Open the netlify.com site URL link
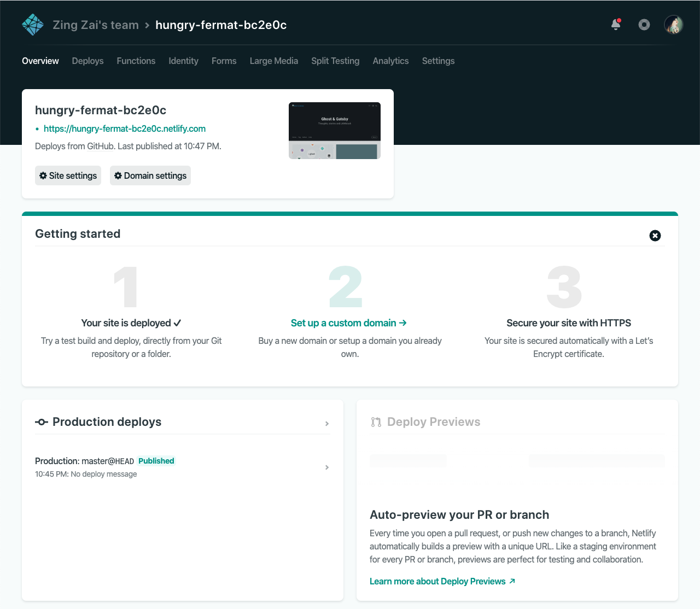The image size is (700, 609). [125, 128]
